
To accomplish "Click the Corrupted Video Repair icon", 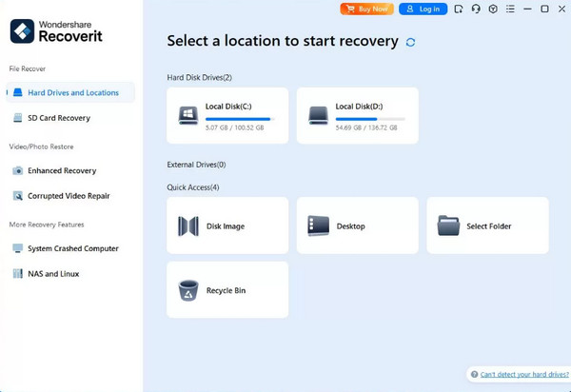I will point(17,196).
